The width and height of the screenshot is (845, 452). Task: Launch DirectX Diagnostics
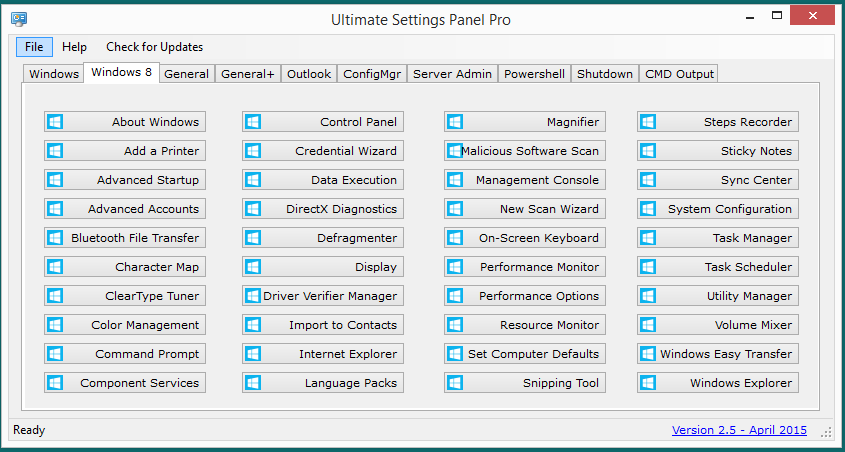[323, 209]
